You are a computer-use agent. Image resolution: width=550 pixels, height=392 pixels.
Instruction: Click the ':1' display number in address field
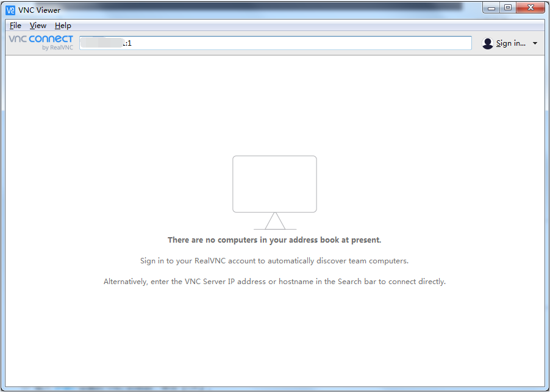[x=128, y=43]
